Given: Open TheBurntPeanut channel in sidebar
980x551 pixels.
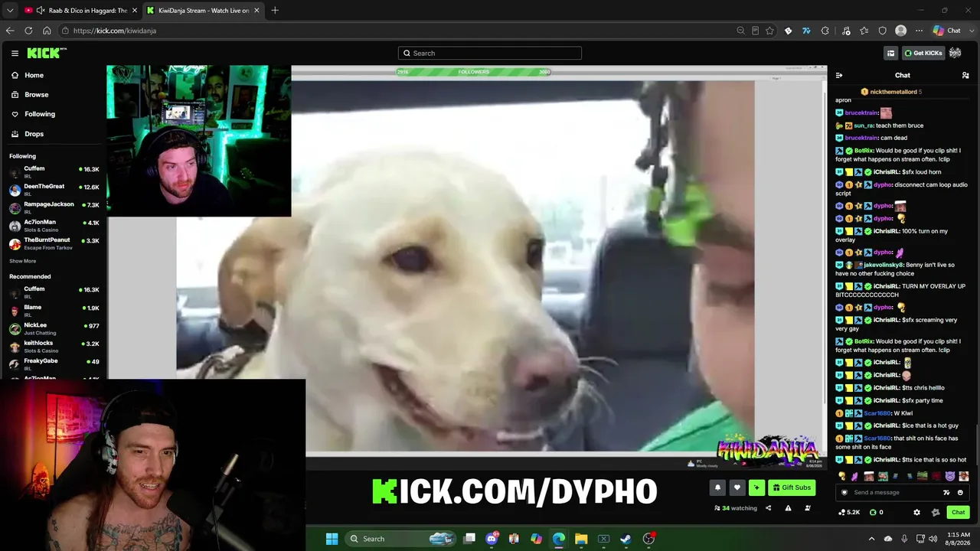Looking at the screenshot, I should [54, 242].
